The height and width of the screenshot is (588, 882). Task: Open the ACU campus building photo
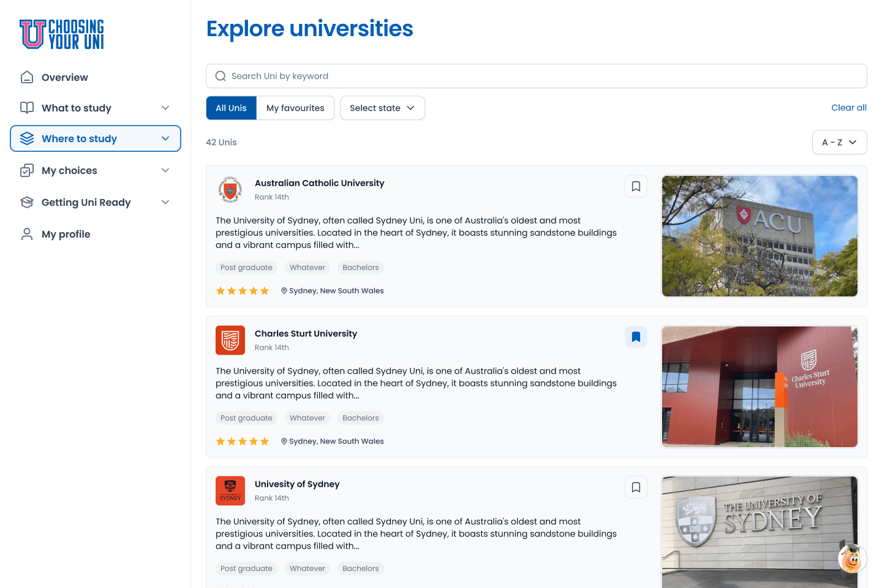(759, 236)
